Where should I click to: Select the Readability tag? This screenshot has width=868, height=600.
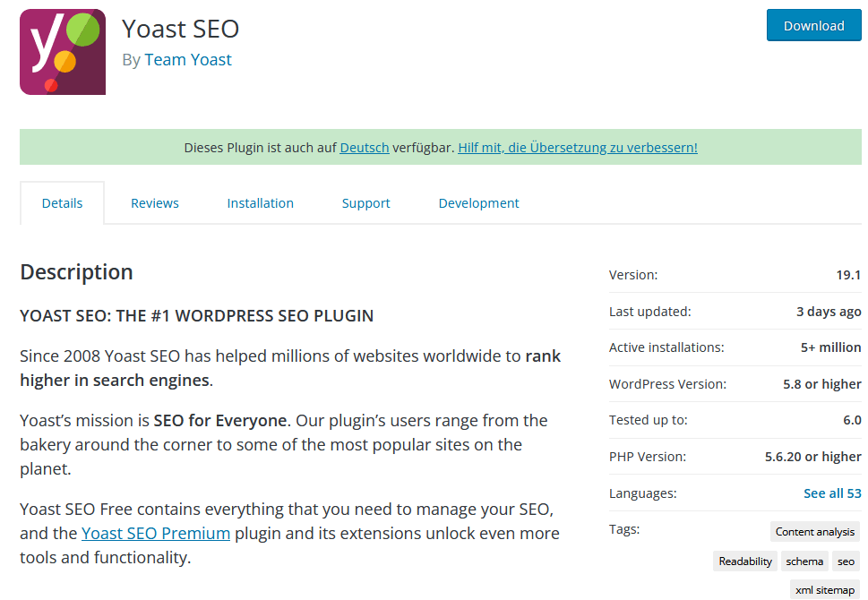pyautogui.click(x=745, y=561)
